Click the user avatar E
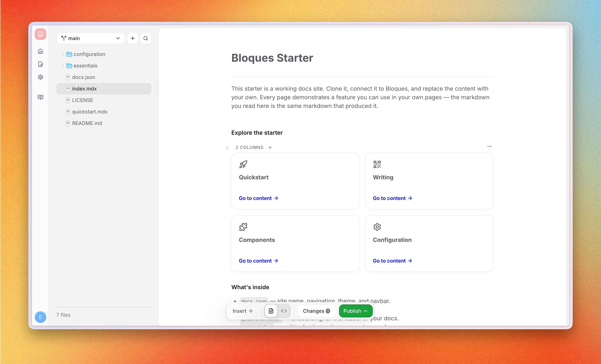This screenshot has height=364, width=601. 41,317
